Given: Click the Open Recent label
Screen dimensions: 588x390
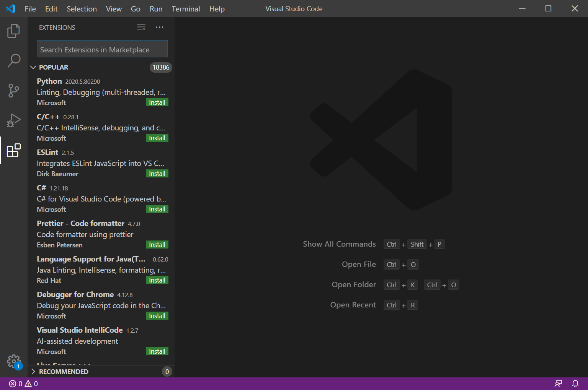Looking at the screenshot, I should click(353, 305).
